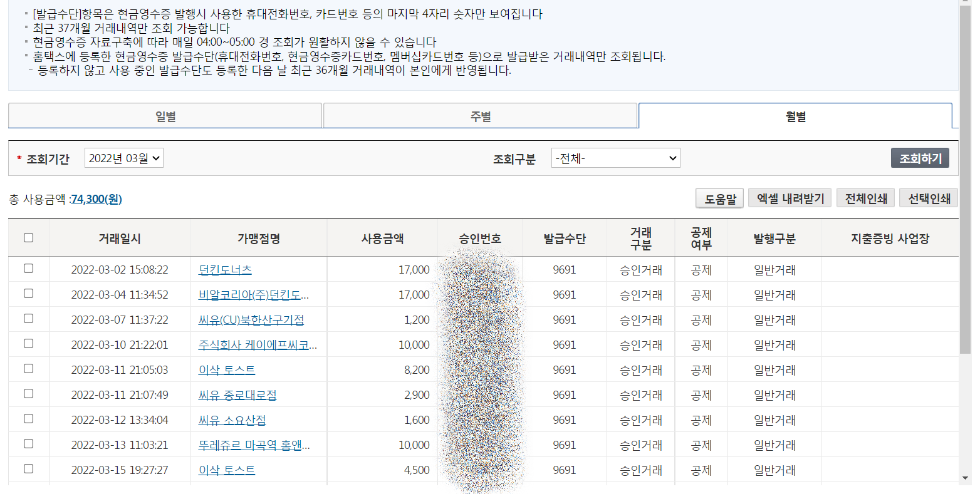Click the 전체인쇄 button
The width and height of the screenshot is (980, 494).
click(x=866, y=198)
